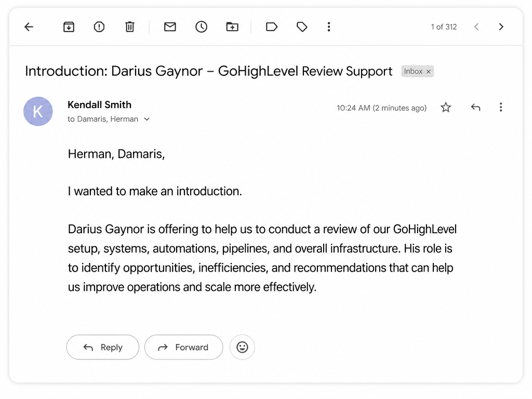
Task: Add emoji reaction
Action: (x=242, y=347)
